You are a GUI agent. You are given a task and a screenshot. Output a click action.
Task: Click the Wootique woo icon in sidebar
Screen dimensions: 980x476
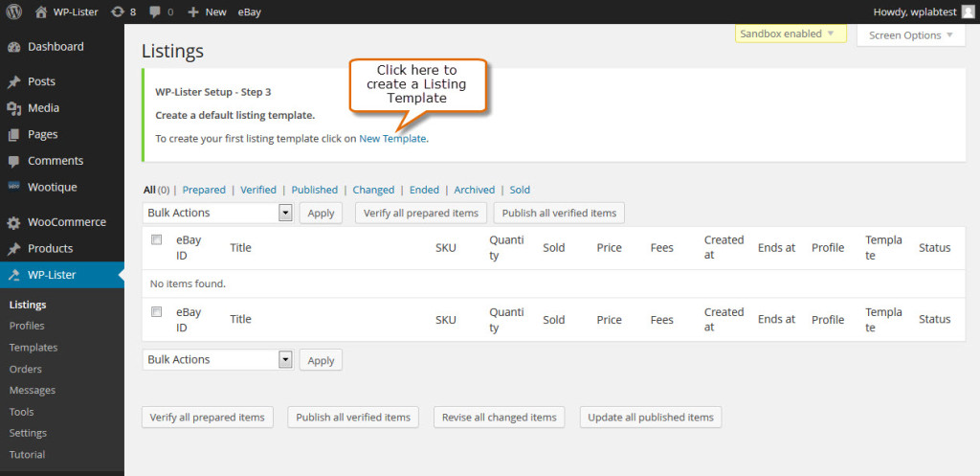coord(13,187)
